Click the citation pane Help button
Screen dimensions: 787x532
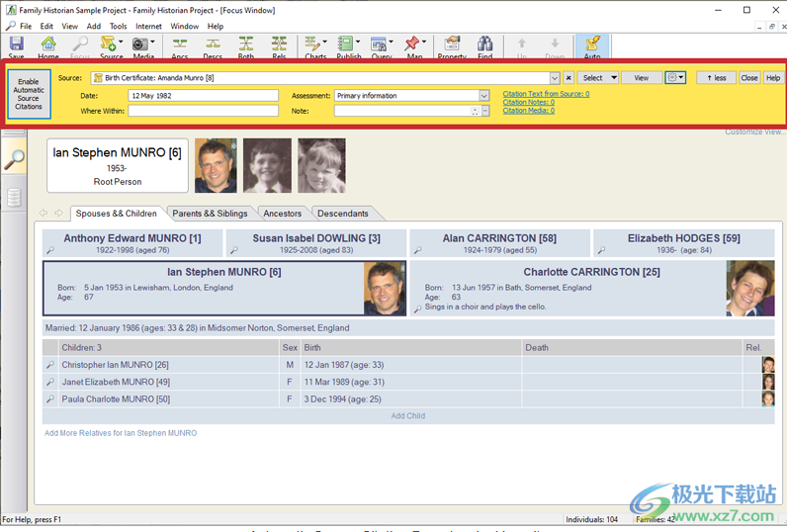tap(773, 78)
